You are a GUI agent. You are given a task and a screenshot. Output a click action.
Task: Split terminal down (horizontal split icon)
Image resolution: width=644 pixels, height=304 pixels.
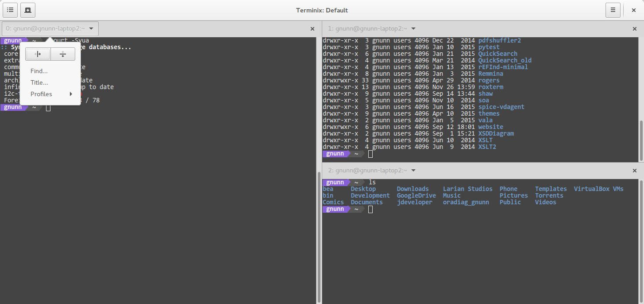[63, 54]
